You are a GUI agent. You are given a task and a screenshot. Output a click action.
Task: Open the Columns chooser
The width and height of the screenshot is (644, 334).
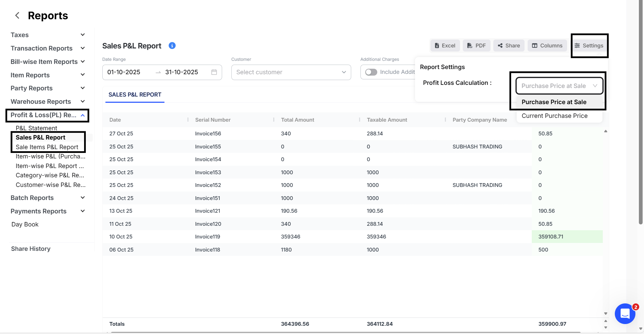point(547,46)
